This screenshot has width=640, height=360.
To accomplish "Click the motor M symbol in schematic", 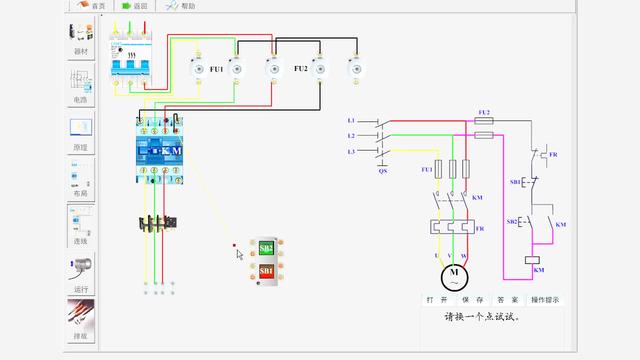I will click(x=454, y=278).
